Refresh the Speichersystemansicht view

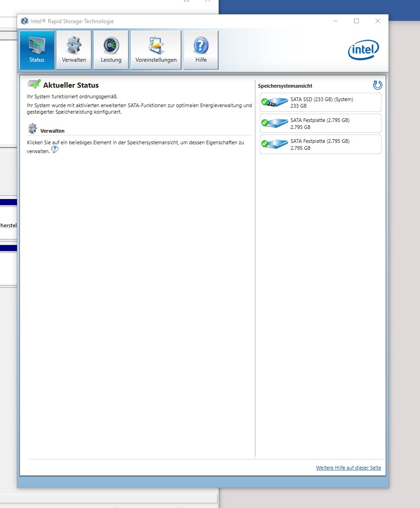pos(378,85)
